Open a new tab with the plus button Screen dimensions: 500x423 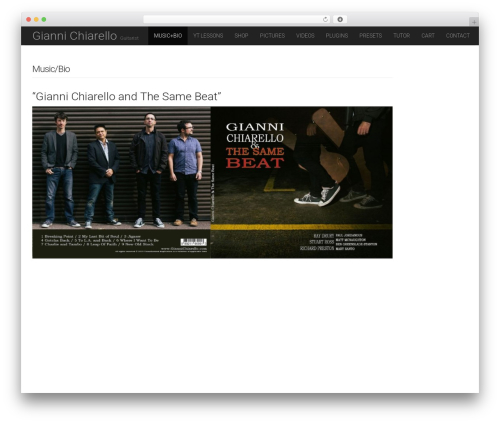pos(474,22)
